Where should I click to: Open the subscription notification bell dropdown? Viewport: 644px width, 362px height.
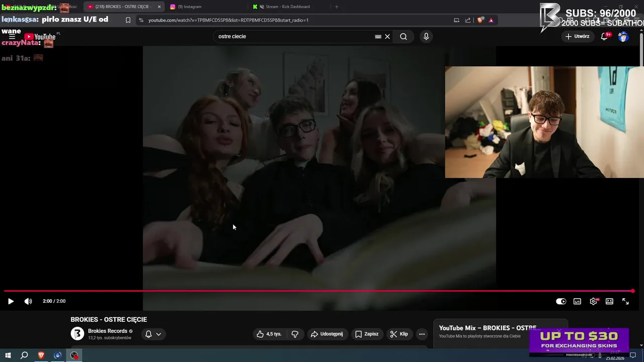point(153,334)
